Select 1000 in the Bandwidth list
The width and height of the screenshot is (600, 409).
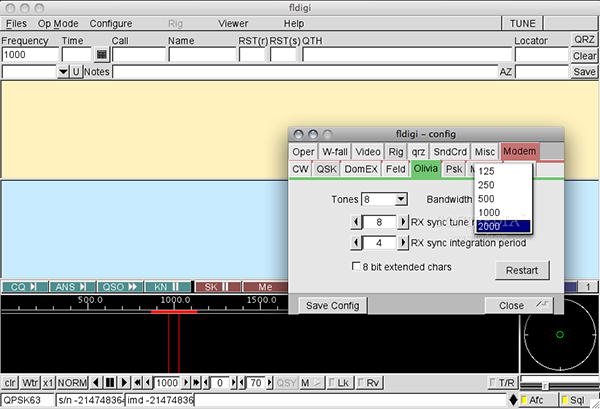pos(504,212)
